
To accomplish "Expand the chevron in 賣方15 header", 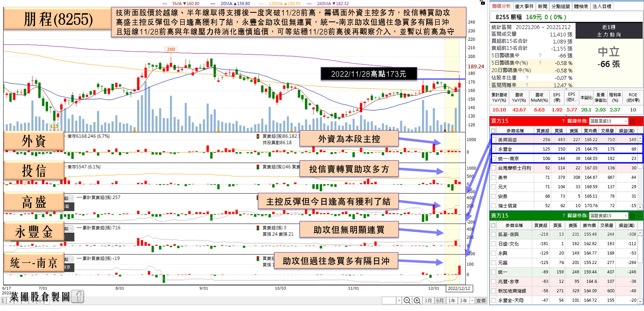I will 639,216.
